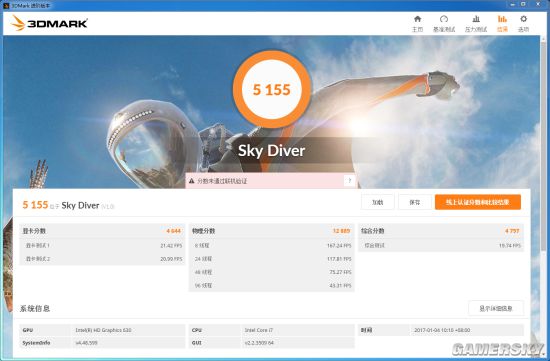Click the 加载 (Load) button
The width and height of the screenshot is (550, 361).
point(377,202)
